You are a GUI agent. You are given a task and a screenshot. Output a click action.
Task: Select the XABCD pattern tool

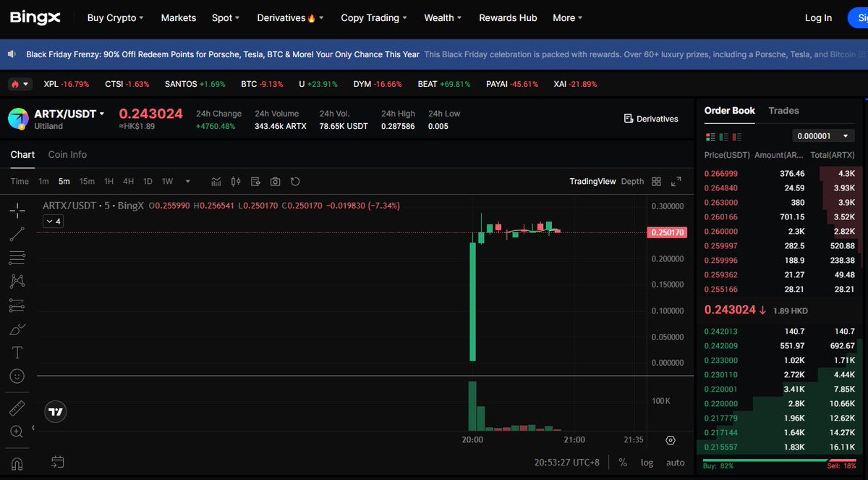coord(17,281)
